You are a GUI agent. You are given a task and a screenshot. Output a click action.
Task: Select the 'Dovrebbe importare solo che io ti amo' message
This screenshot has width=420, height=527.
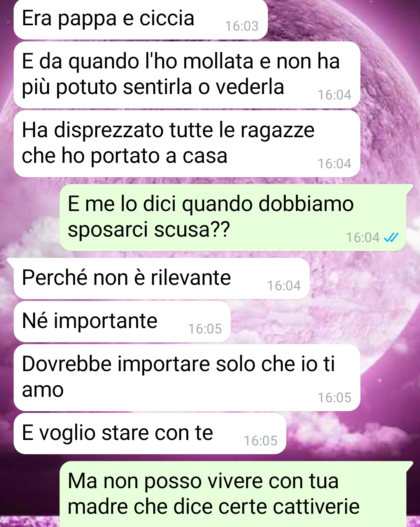point(187,377)
